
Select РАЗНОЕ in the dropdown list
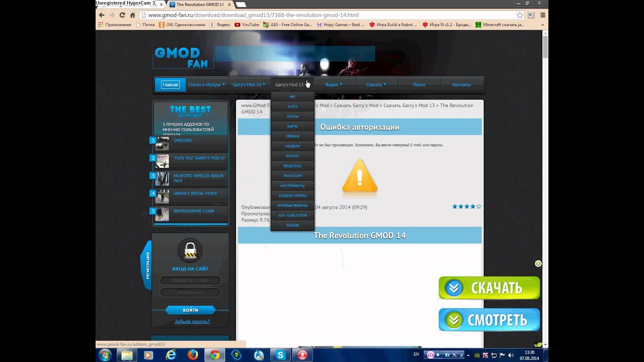[x=292, y=225]
